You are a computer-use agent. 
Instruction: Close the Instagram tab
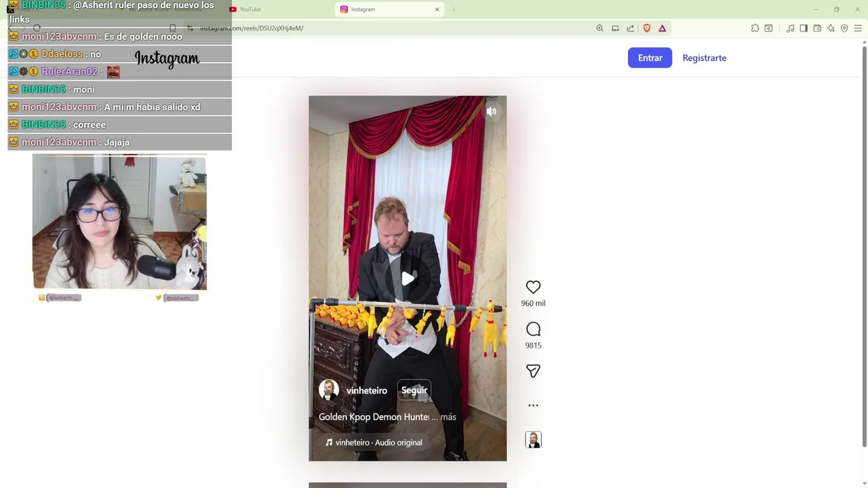point(437,9)
